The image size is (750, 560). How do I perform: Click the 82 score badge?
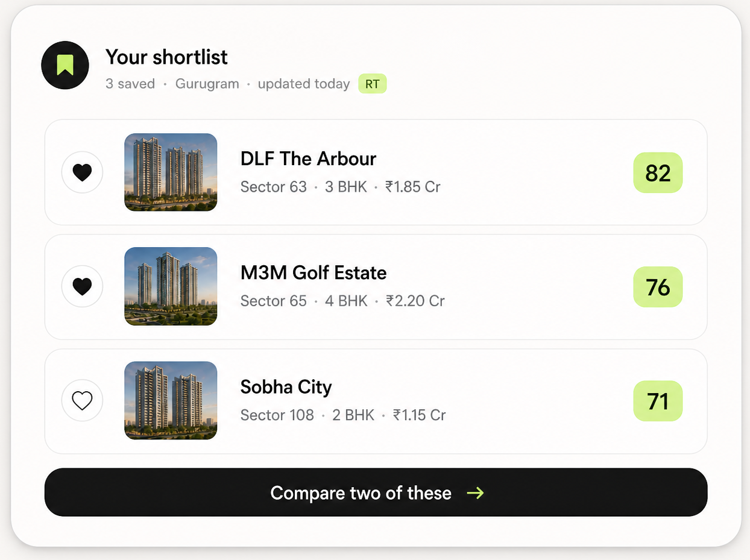[x=658, y=173]
